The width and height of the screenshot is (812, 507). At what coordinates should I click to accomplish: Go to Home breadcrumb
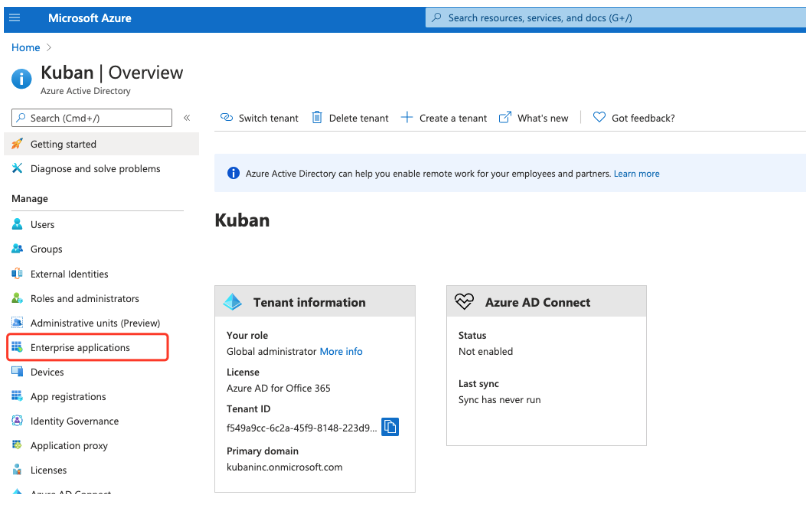[26, 47]
